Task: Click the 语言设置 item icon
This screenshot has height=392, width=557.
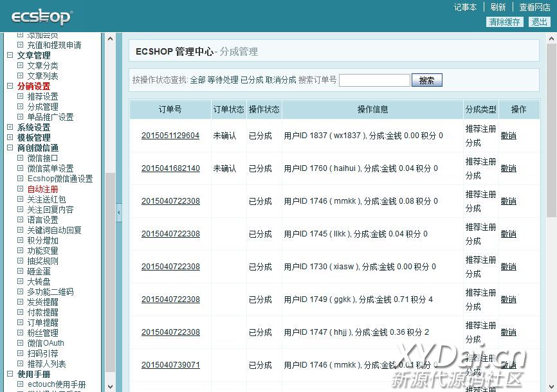Action: pos(20,219)
